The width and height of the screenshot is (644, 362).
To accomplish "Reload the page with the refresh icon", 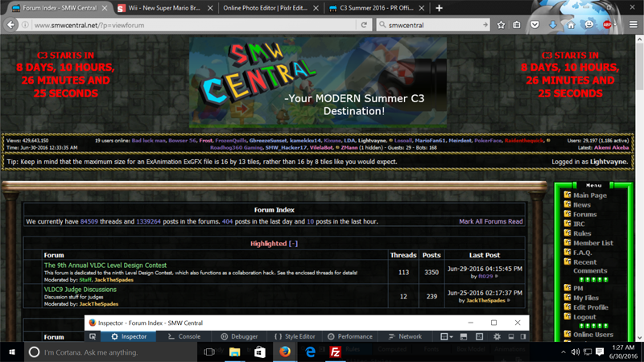I will click(x=364, y=25).
